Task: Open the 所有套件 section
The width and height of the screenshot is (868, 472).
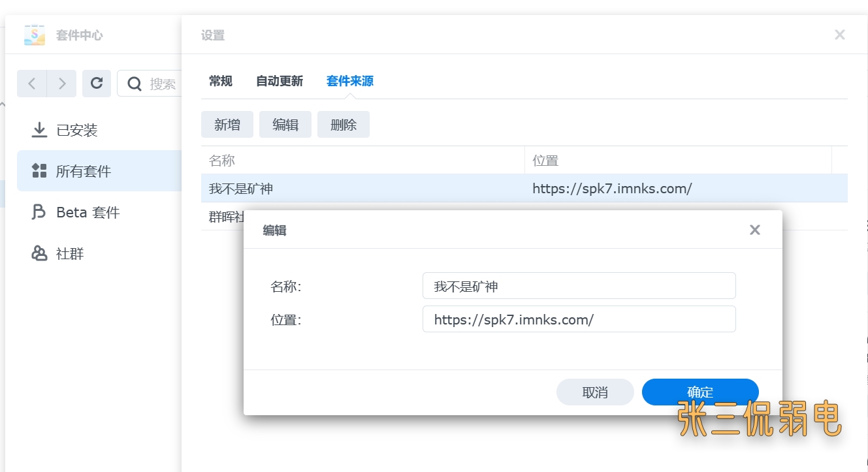Action: (99, 171)
